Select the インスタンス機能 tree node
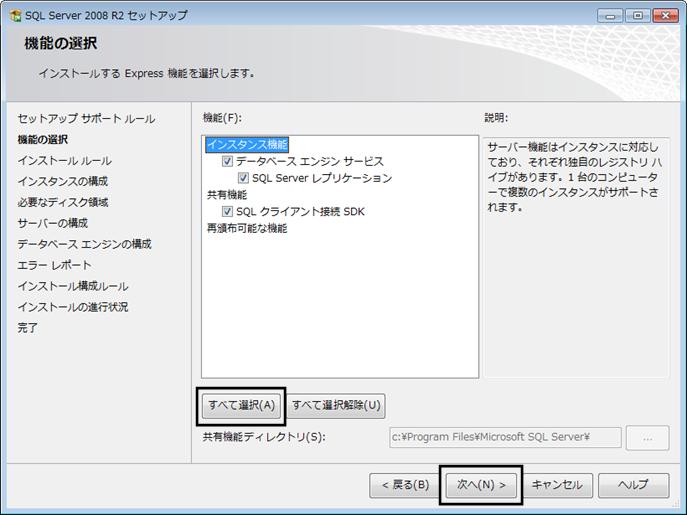The width and height of the screenshot is (687, 515). 247,145
